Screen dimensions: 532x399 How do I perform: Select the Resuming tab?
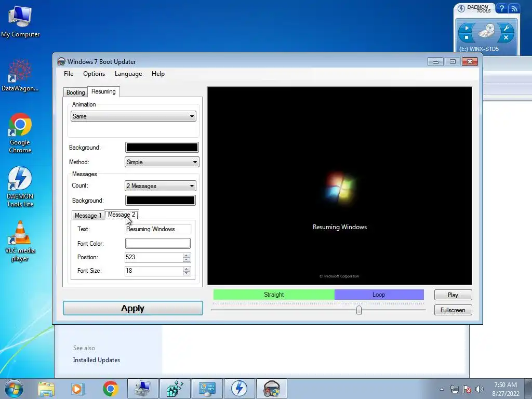coord(103,91)
